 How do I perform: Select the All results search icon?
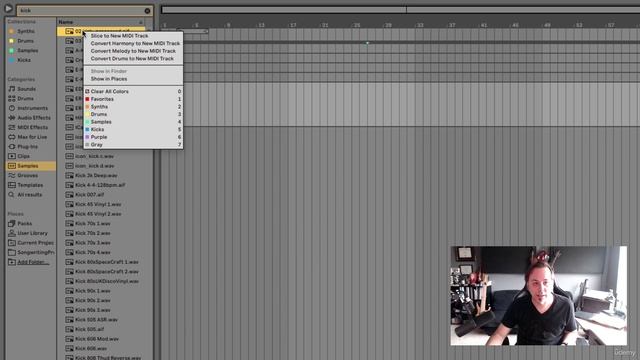click(x=12, y=195)
